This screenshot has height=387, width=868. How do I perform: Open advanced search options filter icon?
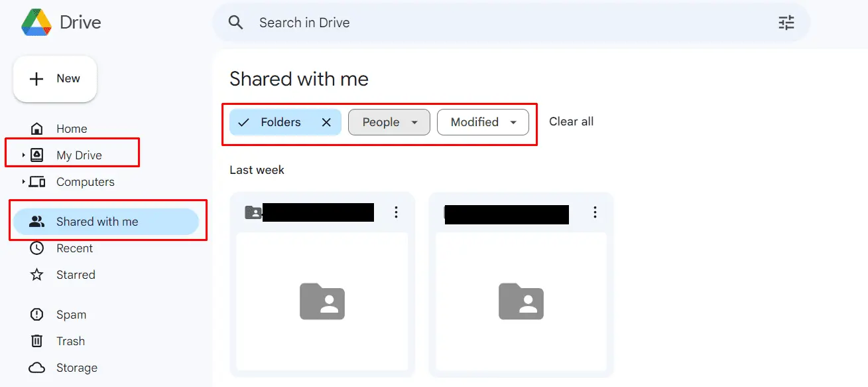(x=786, y=22)
